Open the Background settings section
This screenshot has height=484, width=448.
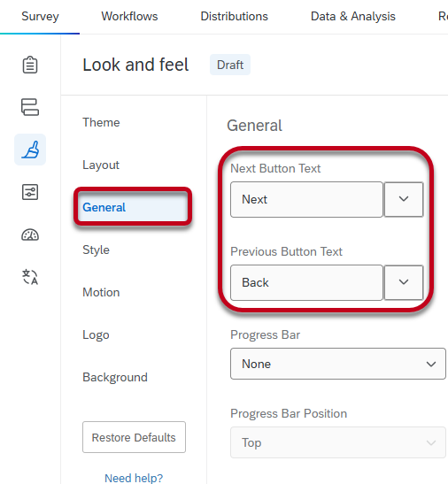[x=115, y=377]
